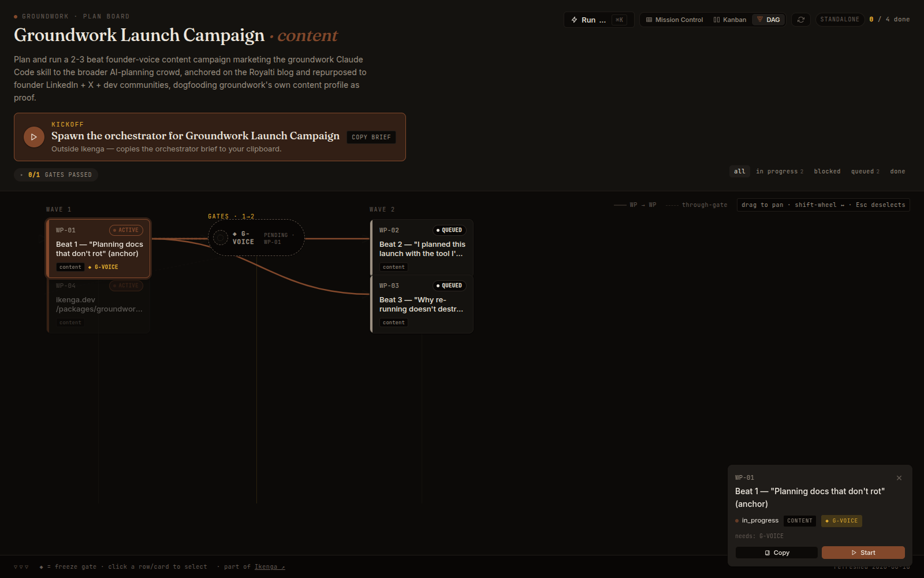Screen dimensions: 924x578
Task: Click the three triangles footer icon
Action: (21, 567)
